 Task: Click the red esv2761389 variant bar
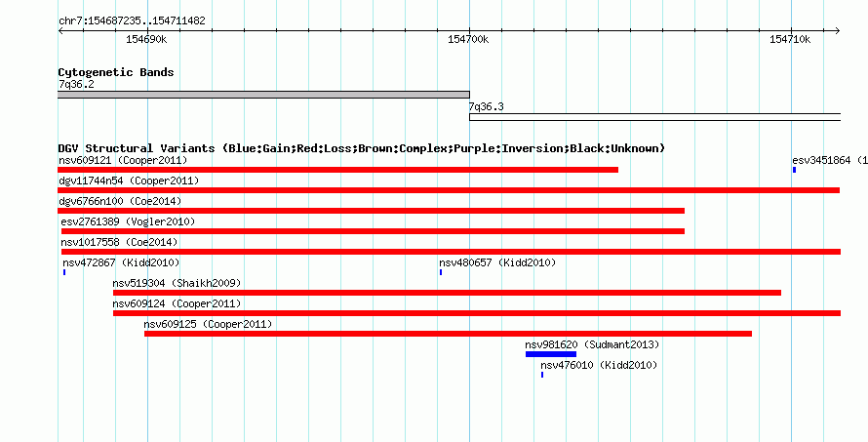point(374,231)
